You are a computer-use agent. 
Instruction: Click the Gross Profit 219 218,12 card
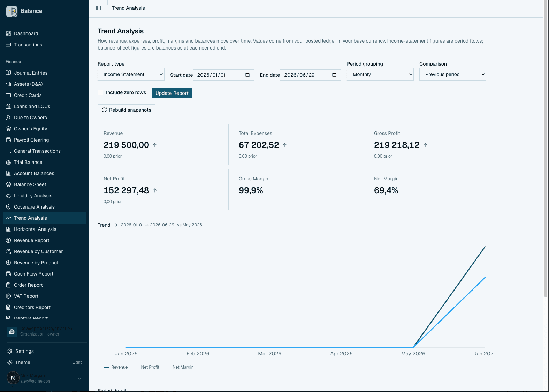434,144
